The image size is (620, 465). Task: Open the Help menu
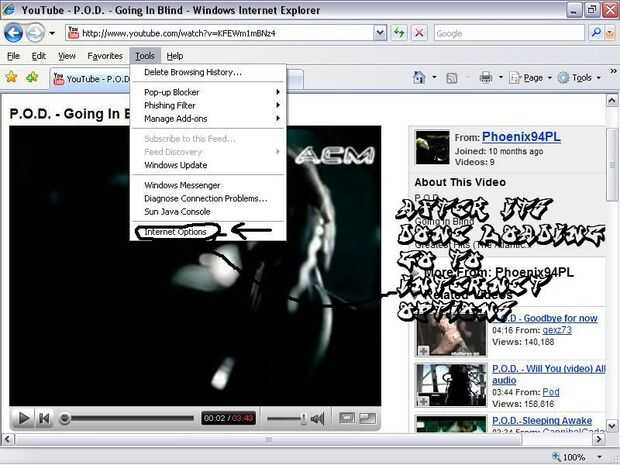175,56
